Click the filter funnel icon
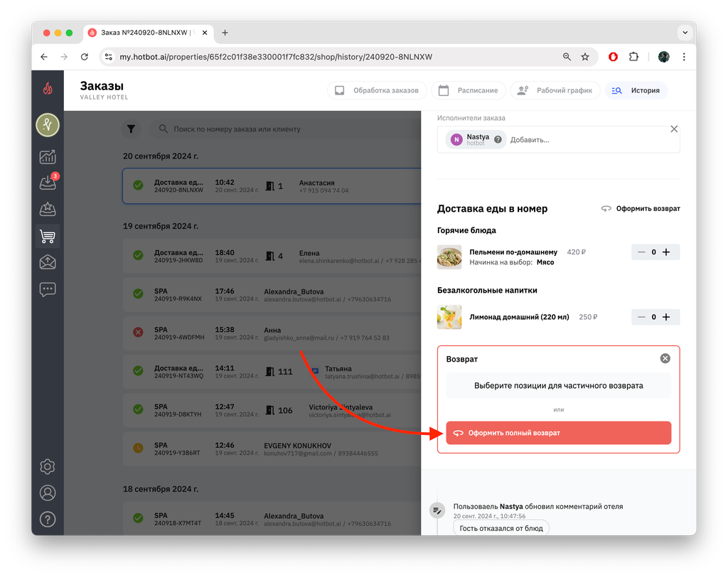The image size is (728, 577). [131, 129]
